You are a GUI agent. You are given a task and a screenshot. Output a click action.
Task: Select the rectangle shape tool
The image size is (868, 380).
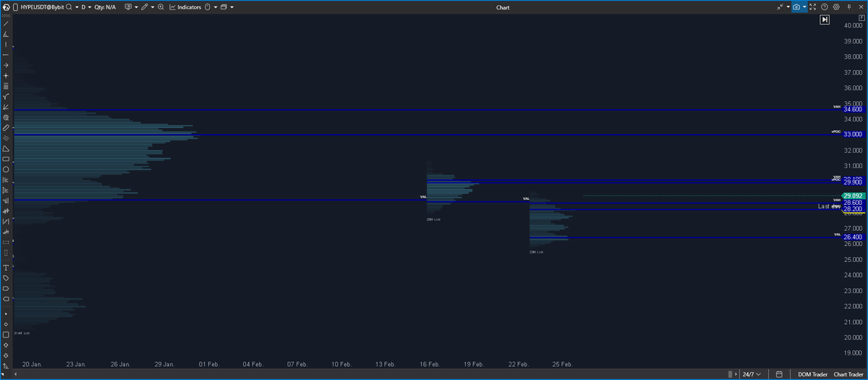[6, 159]
